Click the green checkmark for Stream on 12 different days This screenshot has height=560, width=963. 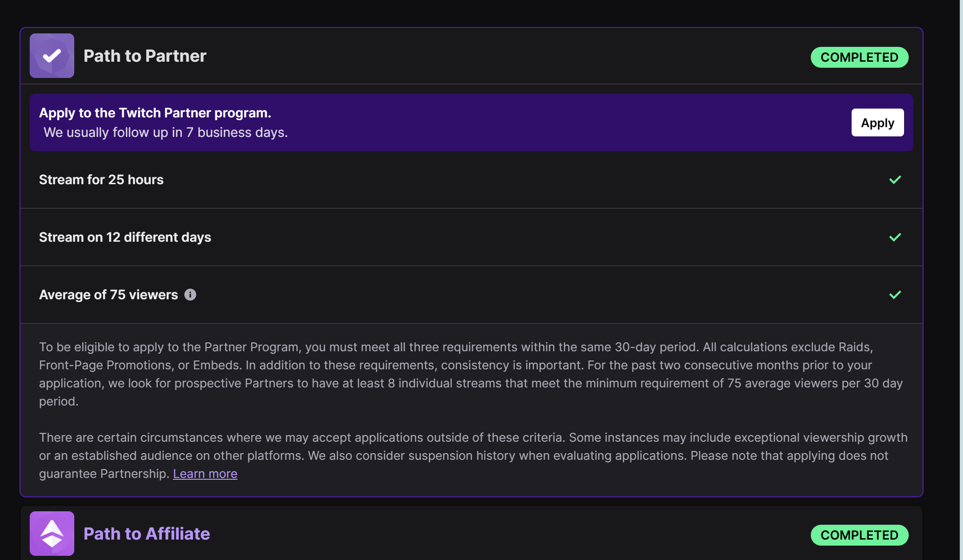[895, 237]
